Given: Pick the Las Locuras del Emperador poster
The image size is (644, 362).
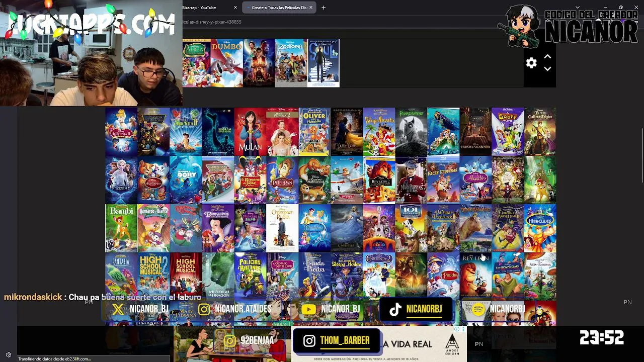Looking at the screenshot, I should (x=508, y=276).
